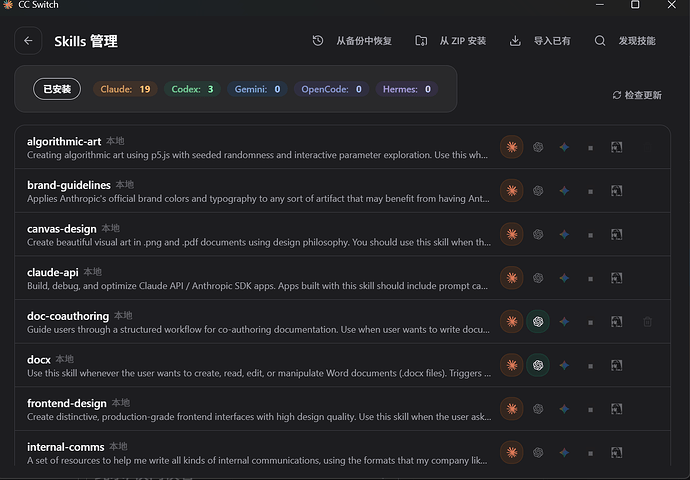Toggle Claude for canvas-design skill
The height and width of the screenshot is (480, 690).
pos(512,234)
